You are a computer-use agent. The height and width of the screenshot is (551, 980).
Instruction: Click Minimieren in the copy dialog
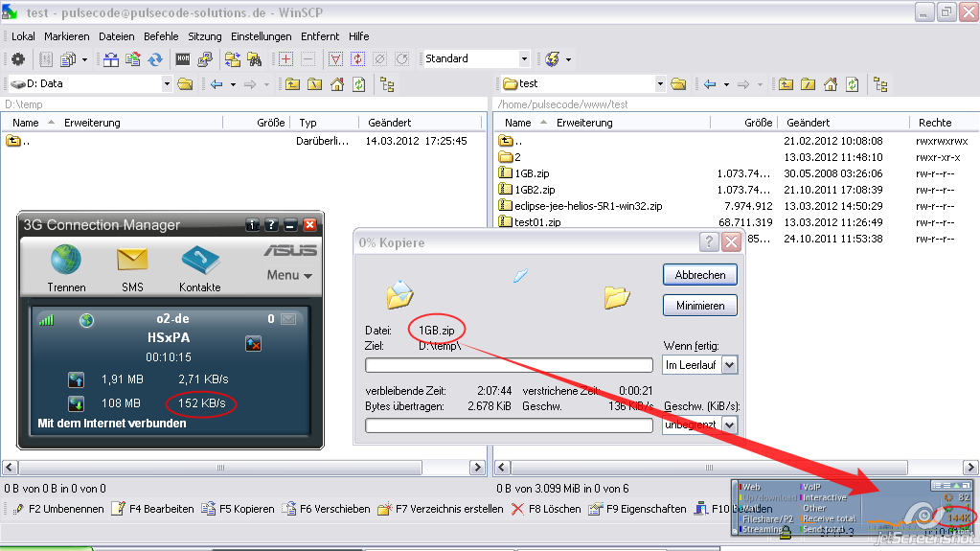(x=700, y=306)
